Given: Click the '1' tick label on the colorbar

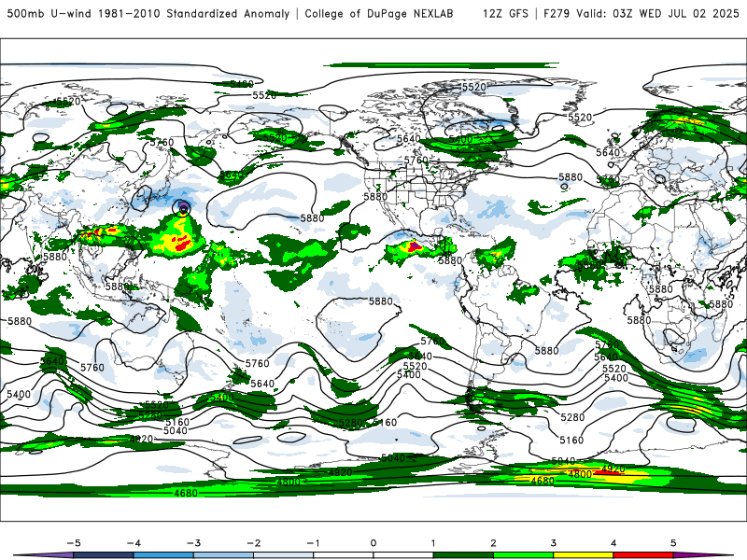Looking at the screenshot, I should (433, 543).
